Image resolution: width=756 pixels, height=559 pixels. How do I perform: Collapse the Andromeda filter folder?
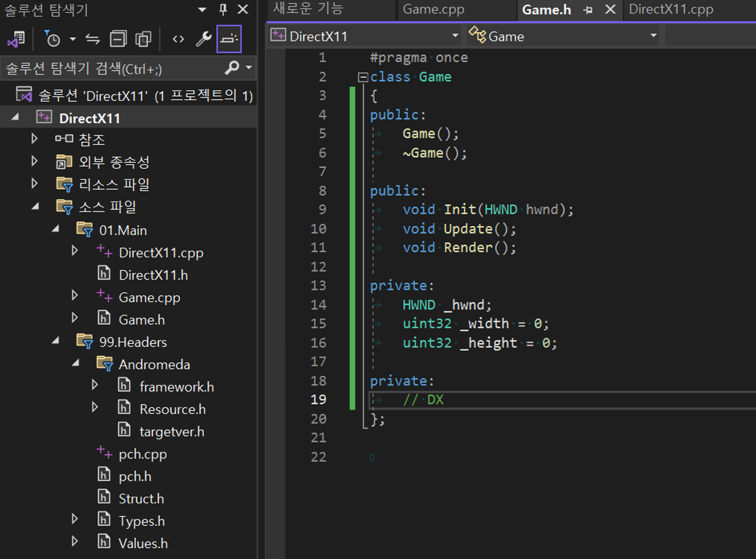pyautogui.click(x=76, y=364)
